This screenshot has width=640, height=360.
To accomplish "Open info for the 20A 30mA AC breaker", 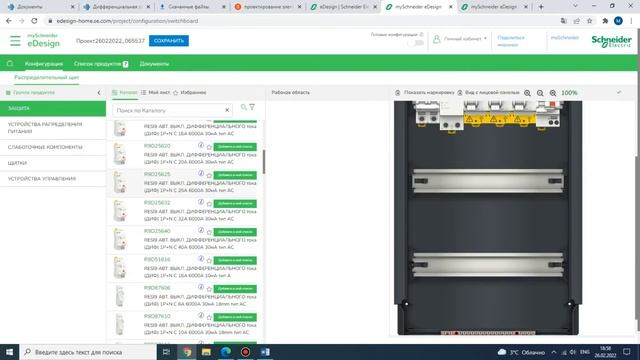I will click(201, 145).
